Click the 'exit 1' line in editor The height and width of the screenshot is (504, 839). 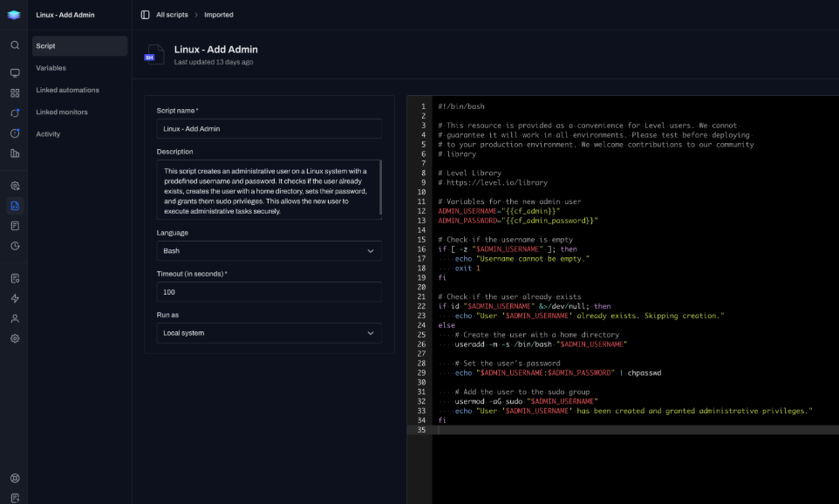click(467, 268)
